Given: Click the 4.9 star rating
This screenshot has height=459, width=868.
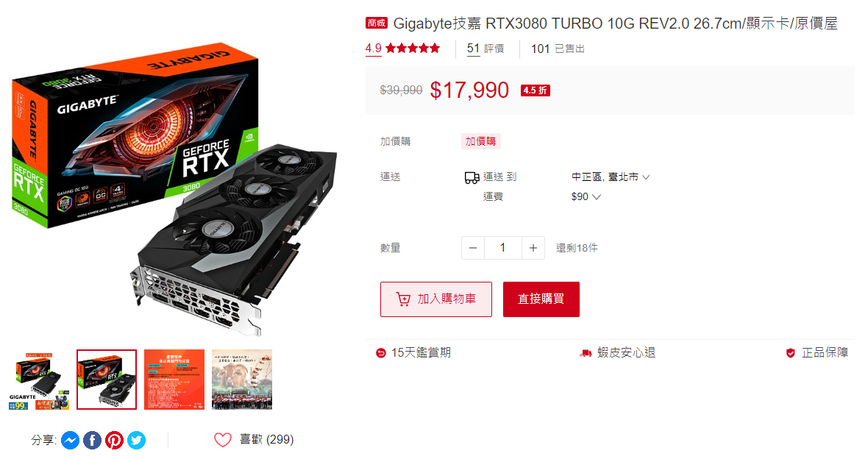Looking at the screenshot, I should [402, 49].
